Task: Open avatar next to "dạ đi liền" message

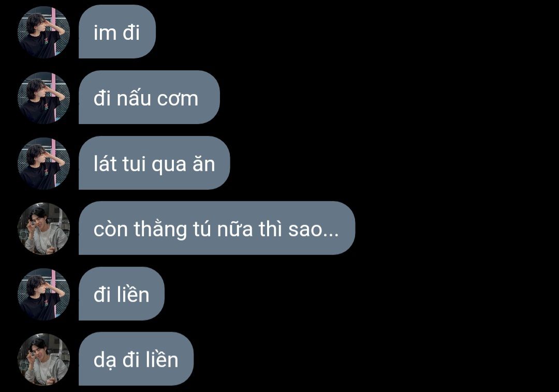Action: pos(43,359)
